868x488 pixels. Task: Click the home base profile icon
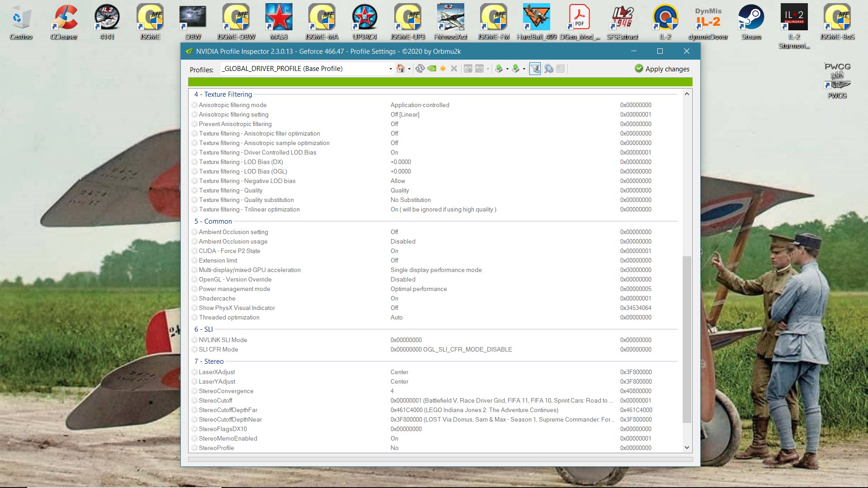(x=401, y=69)
